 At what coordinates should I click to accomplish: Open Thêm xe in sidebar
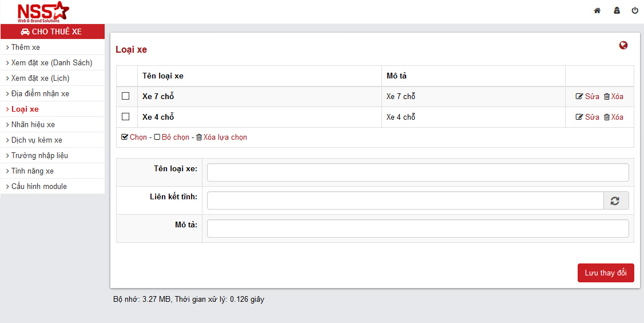tap(26, 47)
